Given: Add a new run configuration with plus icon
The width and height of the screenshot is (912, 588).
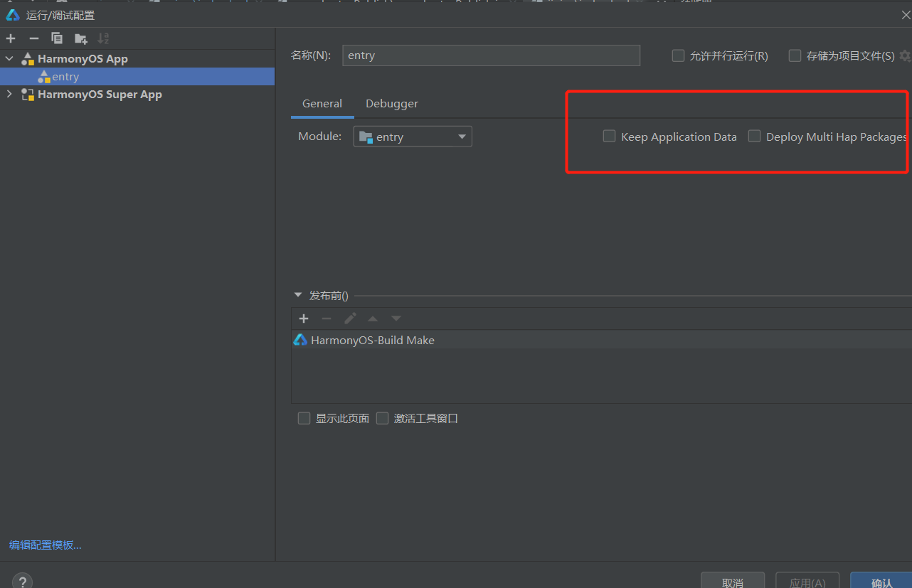Looking at the screenshot, I should tap(11, 38).
